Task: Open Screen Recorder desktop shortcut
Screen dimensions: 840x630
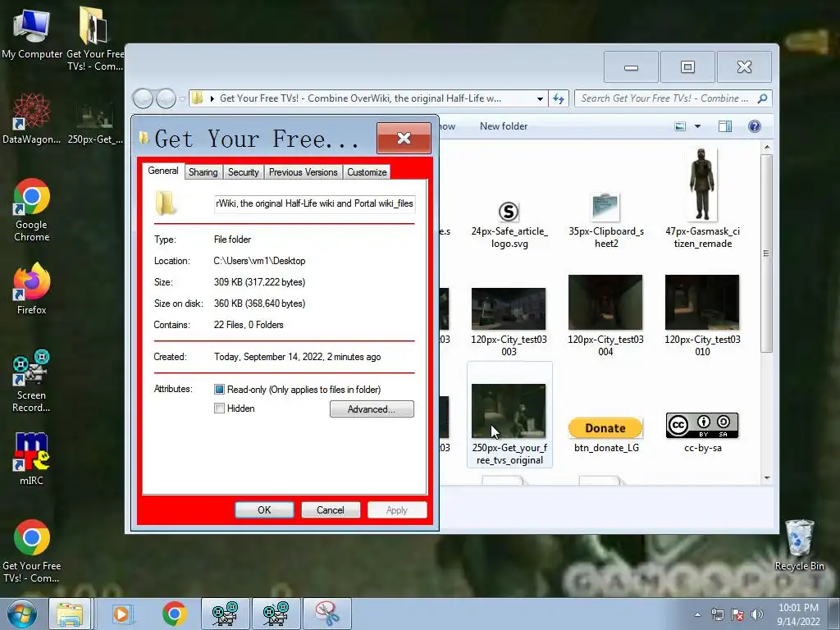Action: [x=32, y=381]
